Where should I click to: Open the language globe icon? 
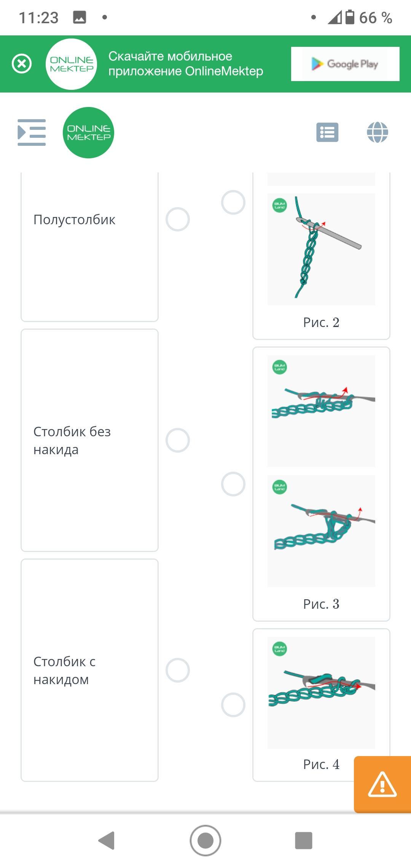coord(377,132)
